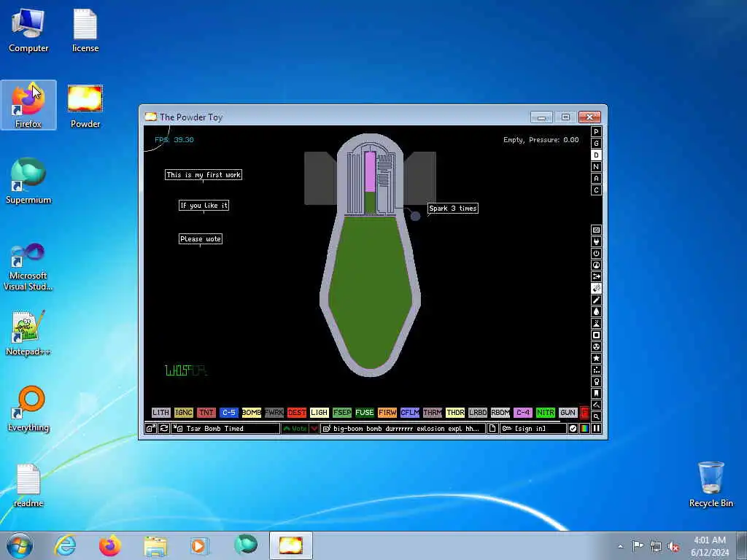Screen dimensions: 747x560
Task: Open the Tools section icon
Action: [596, 381]
